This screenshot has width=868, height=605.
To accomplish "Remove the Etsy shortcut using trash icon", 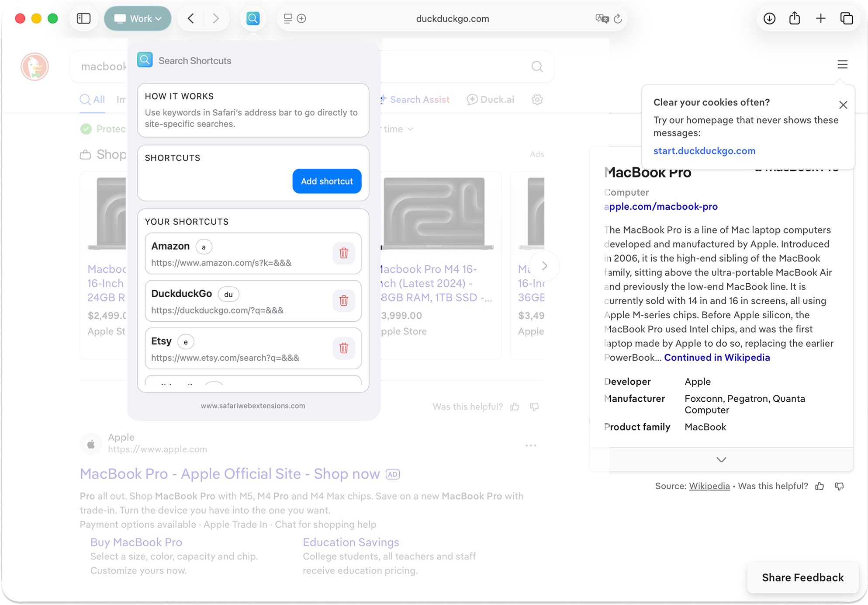I will (343, 348).
